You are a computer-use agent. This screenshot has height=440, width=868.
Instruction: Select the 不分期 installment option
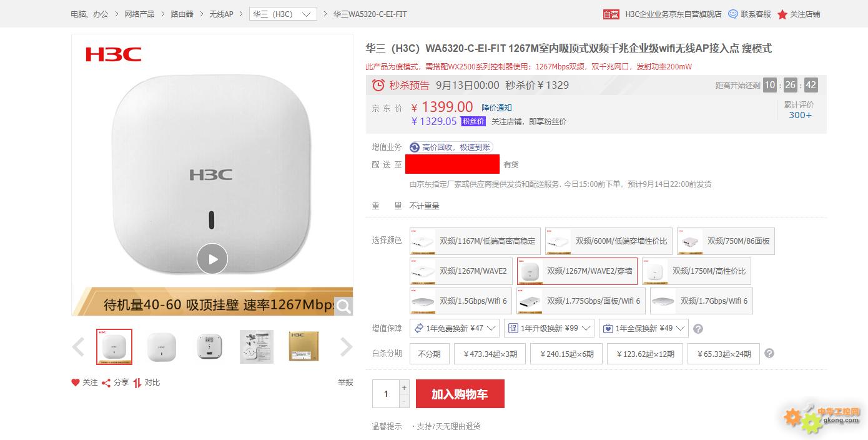pyautogui.click(x=430, y=354)
